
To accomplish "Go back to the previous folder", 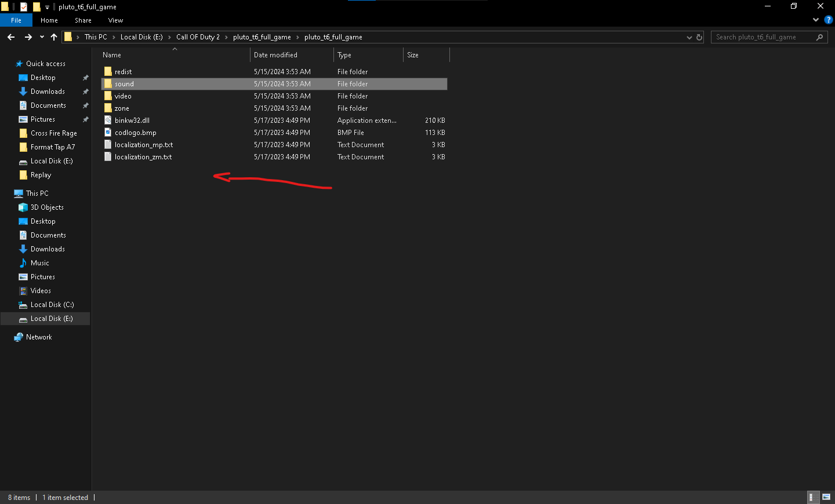I will tap(11, 37).
